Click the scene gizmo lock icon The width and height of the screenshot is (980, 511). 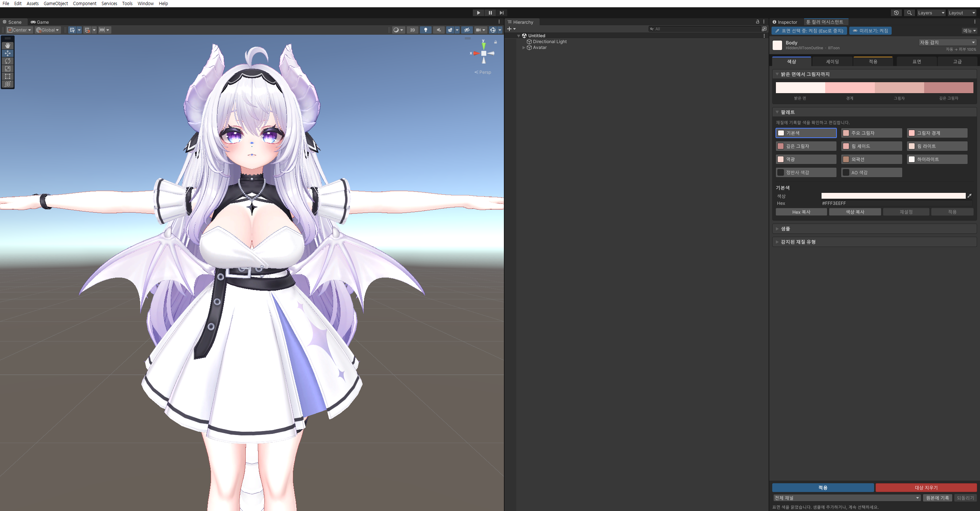(495, 42)
